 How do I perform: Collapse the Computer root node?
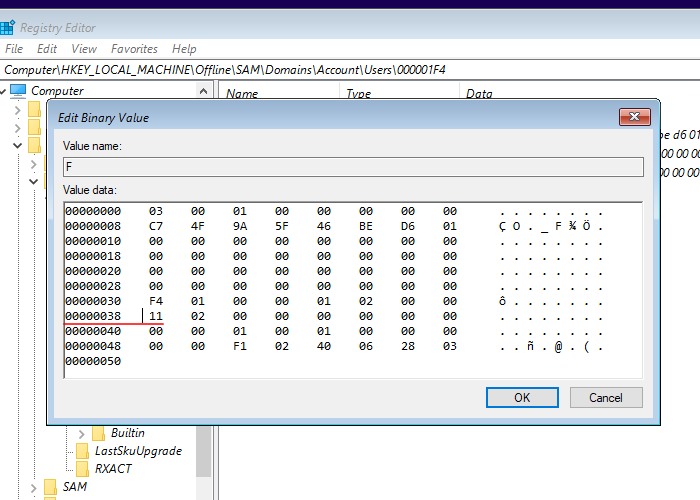coord(4,91)
